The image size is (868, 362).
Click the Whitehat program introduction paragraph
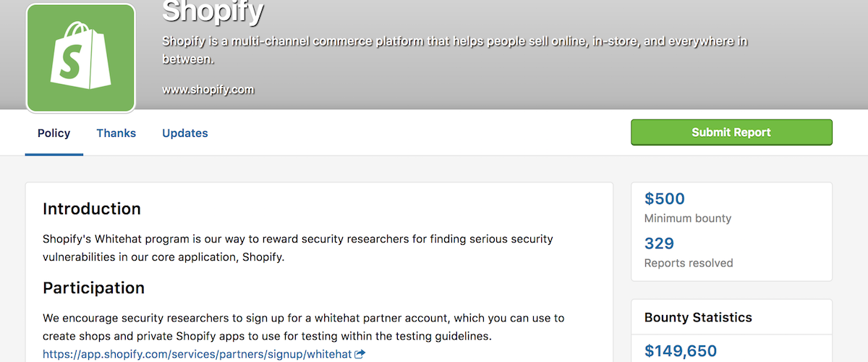(x=298, y=248)
